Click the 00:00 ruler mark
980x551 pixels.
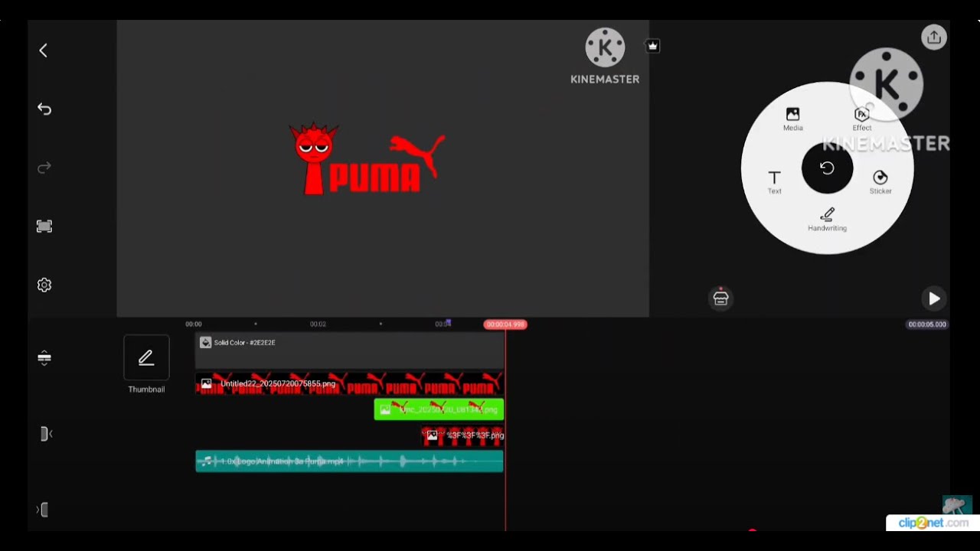pos(194,324)
